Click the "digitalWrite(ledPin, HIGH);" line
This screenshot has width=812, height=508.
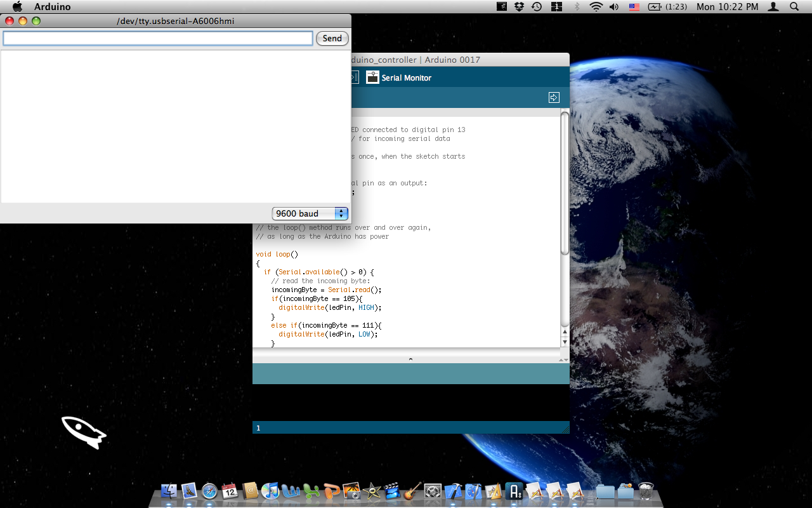[x=331, y=307]
